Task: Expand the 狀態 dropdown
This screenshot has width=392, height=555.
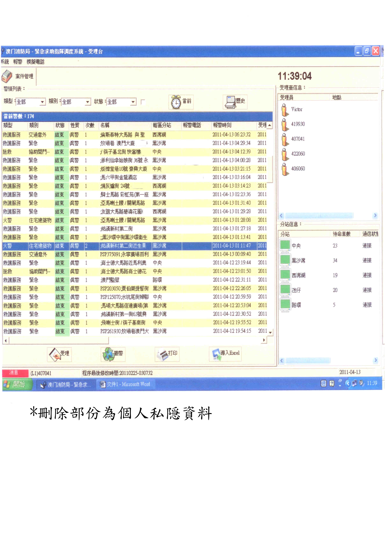Action: (x=133, y=102)
